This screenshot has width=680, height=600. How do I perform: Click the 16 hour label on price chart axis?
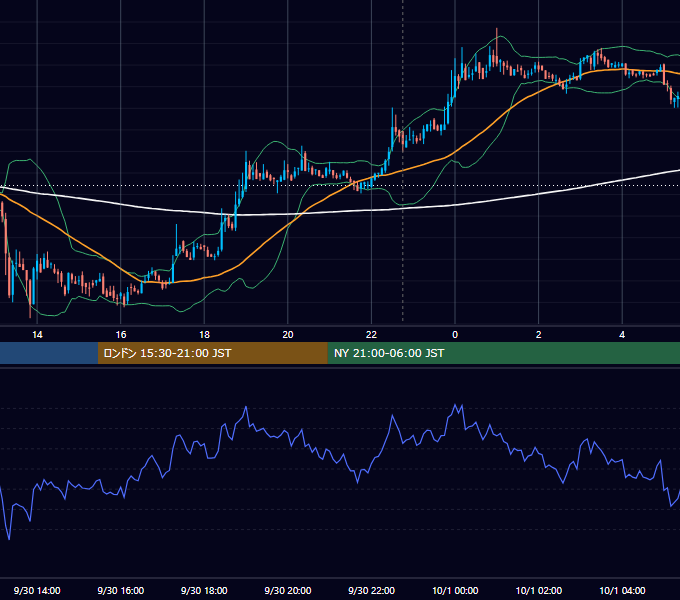click(x=121, y=335)
